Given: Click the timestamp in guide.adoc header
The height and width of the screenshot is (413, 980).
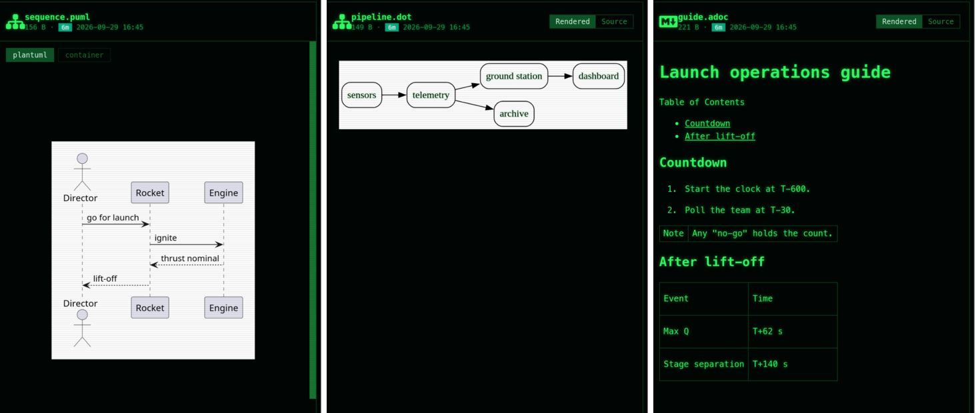Looking at the screenshot, I should click(x=763, y=27).
